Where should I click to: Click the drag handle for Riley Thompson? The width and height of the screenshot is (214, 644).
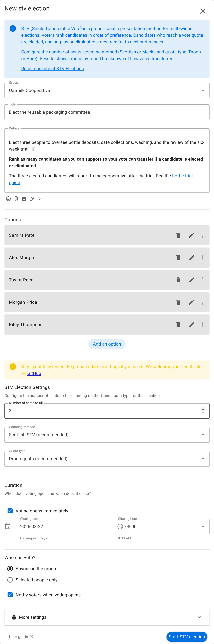[x=202, y=325]
